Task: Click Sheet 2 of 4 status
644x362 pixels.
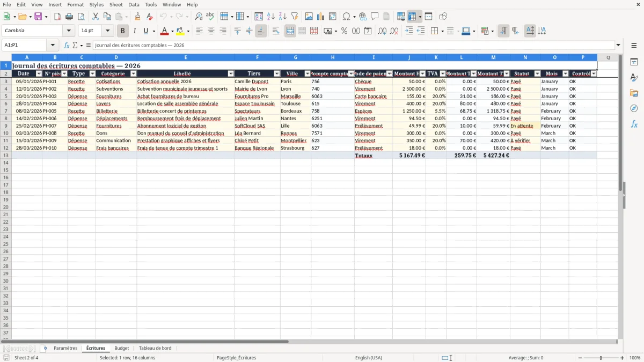Action: [26, 358]
